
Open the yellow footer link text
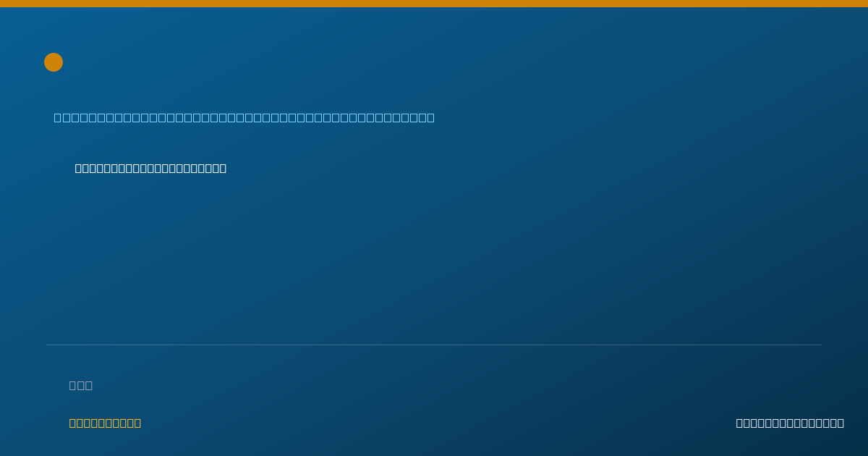tap(105, 423)
